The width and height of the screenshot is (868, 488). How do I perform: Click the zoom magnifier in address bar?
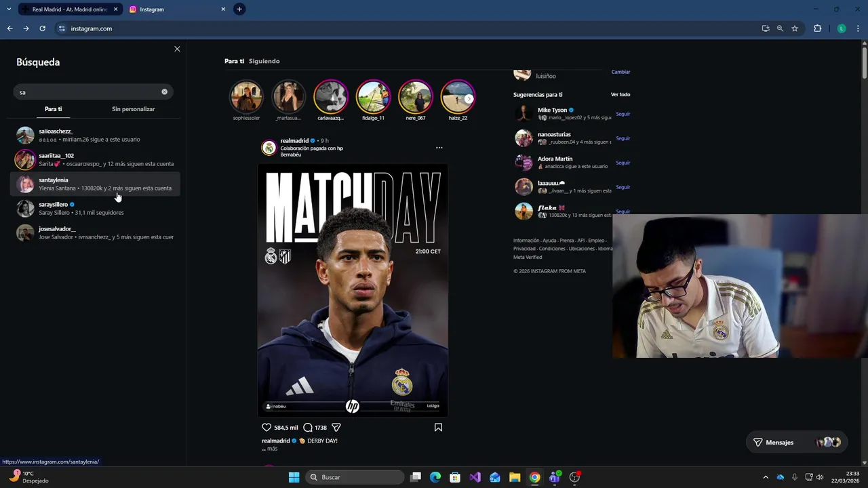pyautogui.click(x=780, y=28)
